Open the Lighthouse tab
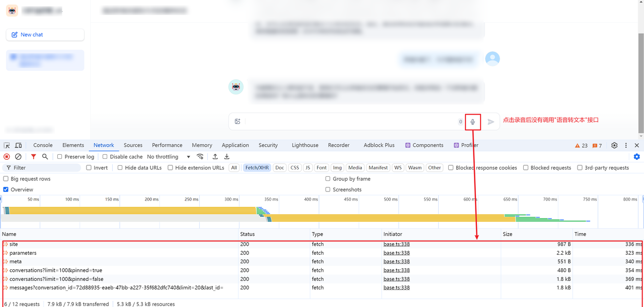Image resolution: width=644 pixels, height=307 pixels. 305,145
